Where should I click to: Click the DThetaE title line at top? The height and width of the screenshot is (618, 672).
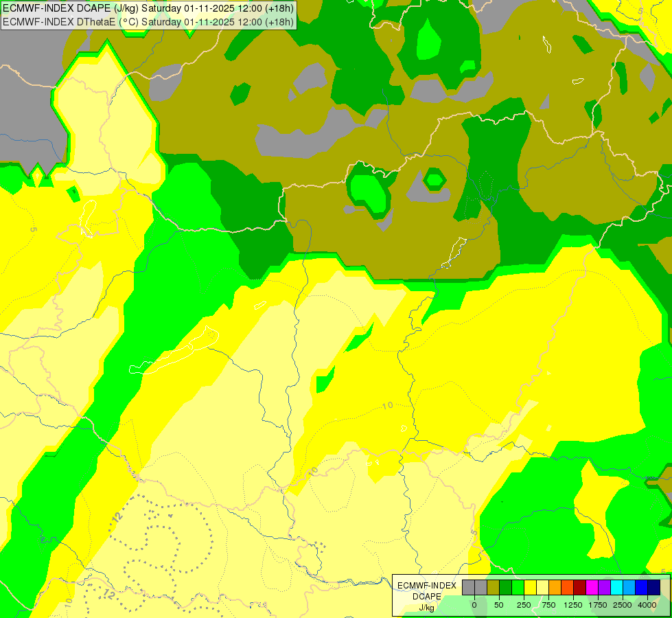(148, 22)
